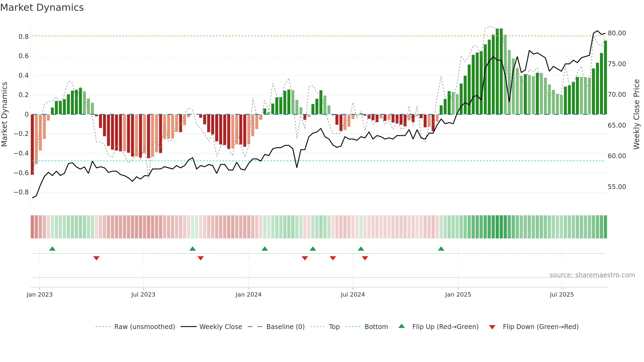The image size is (644, 362).
Task: Toggle the 'Baseline (0)' legend label
Action: 286,327
